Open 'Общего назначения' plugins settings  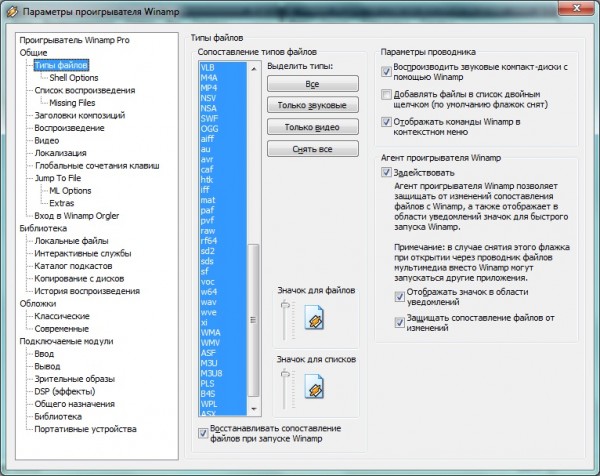coord(75,404)
